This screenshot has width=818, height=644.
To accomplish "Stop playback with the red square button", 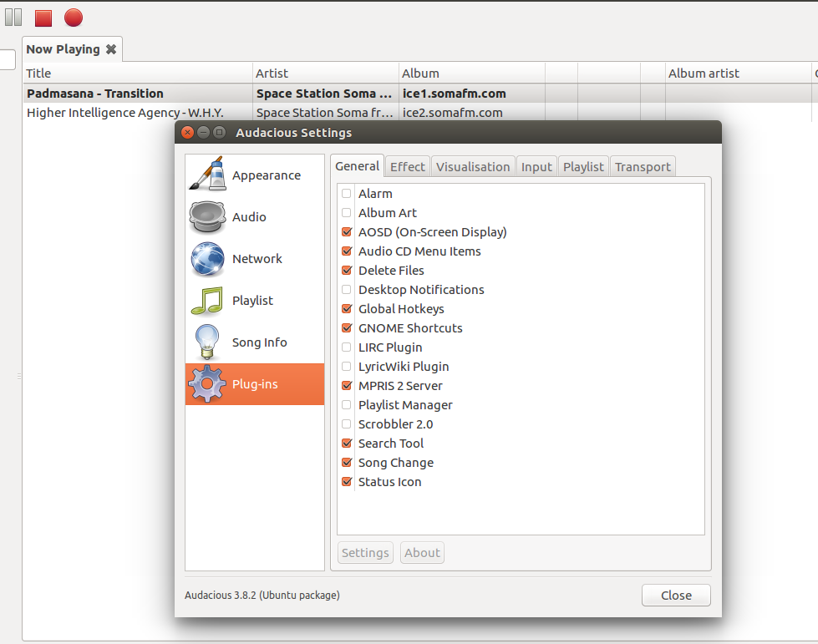I will click(x=43, y=18).
